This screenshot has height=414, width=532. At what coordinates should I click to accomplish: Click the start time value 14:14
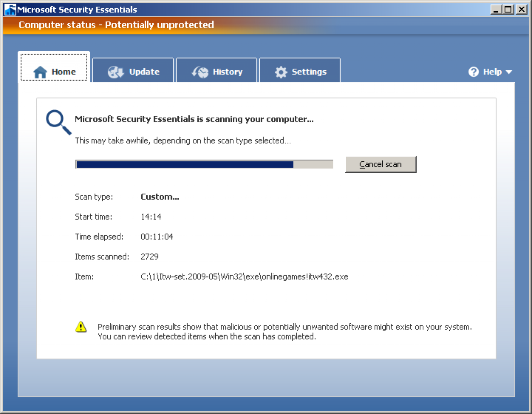pos(151,217)
